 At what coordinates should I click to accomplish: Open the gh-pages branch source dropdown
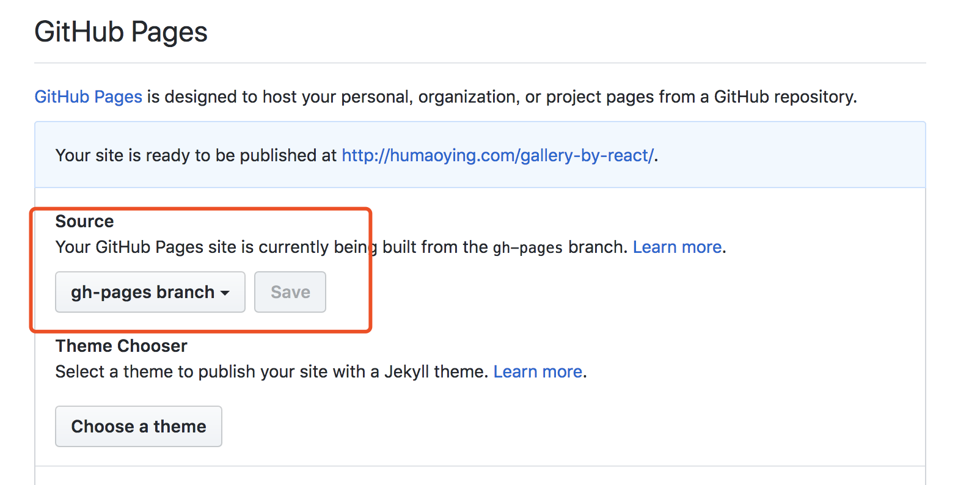pos(150,292)
